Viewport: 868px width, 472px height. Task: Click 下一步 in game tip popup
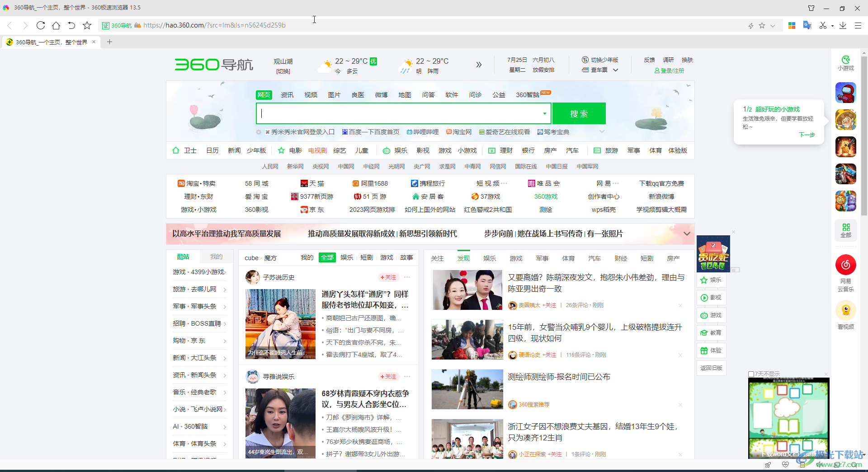coord(807,135)
